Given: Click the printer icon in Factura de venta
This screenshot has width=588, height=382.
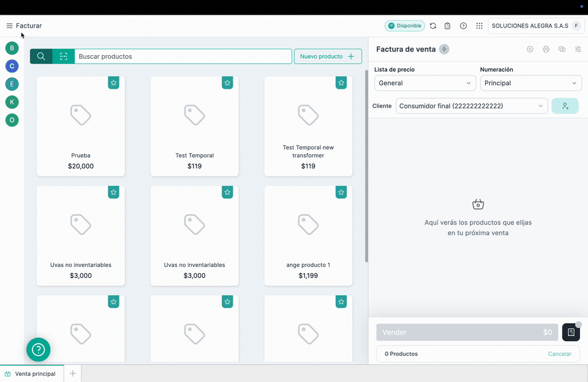Looking at the screenshot, I should [546, 50].
